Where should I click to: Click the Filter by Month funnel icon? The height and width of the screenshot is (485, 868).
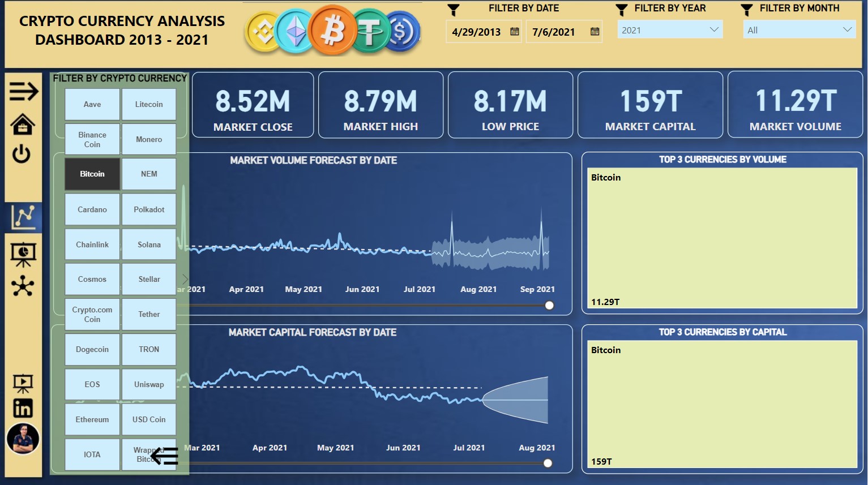pyautogui.click(x=747, y=10)
